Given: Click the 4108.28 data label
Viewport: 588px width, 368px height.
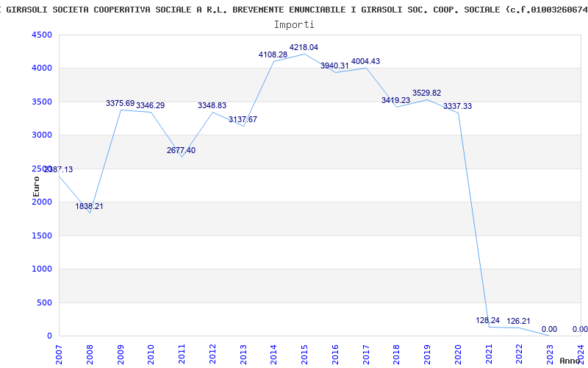Looking at the screenshot, I should coord(273,54).
